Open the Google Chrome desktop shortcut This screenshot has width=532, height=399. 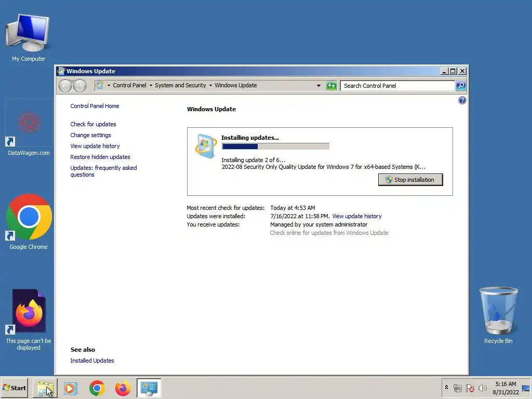[x=29, y=222]
